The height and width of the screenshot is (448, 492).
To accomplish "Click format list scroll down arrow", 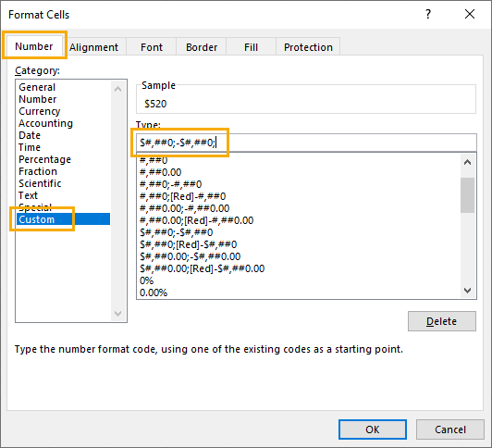I will (x=468, y=291).
